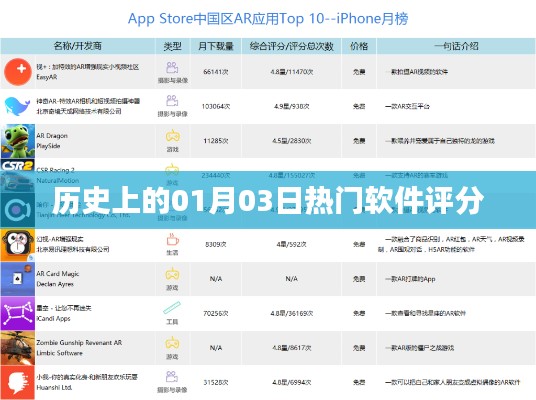536x400 pixels.
Task: Click the 11285次 download count
Action: [216, 141]
